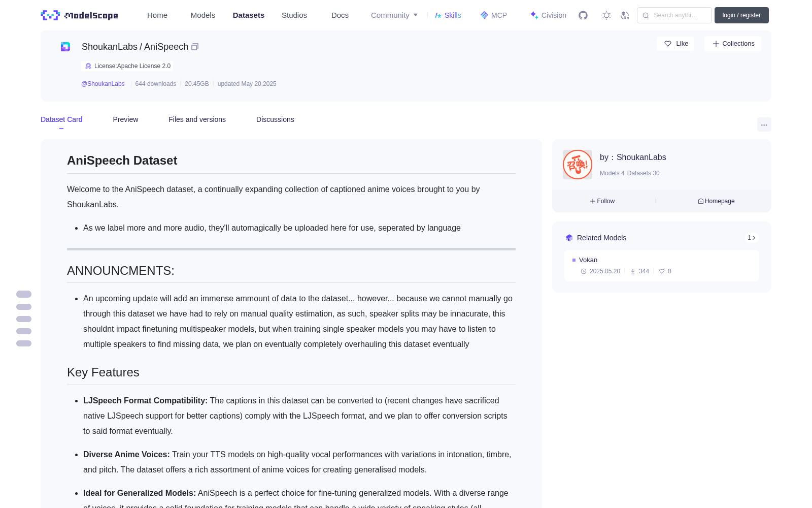Expand the Related Models count chevron

tap(752, 238)
